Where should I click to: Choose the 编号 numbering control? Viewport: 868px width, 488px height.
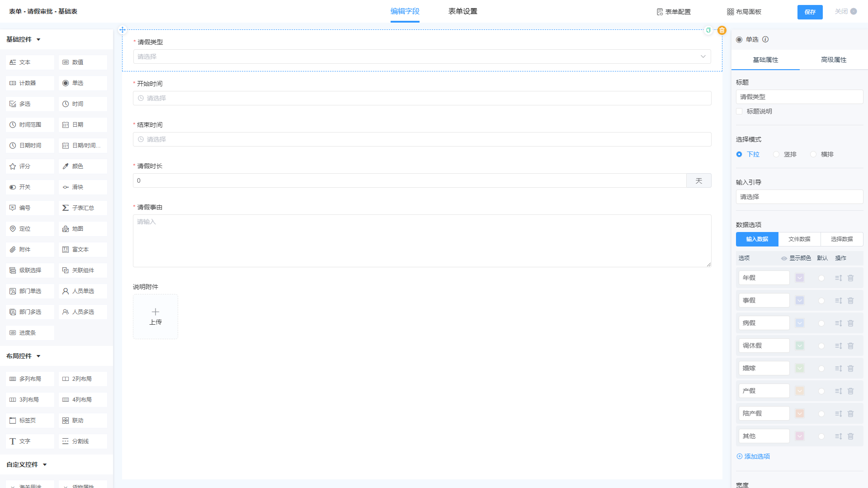point(30,208)
